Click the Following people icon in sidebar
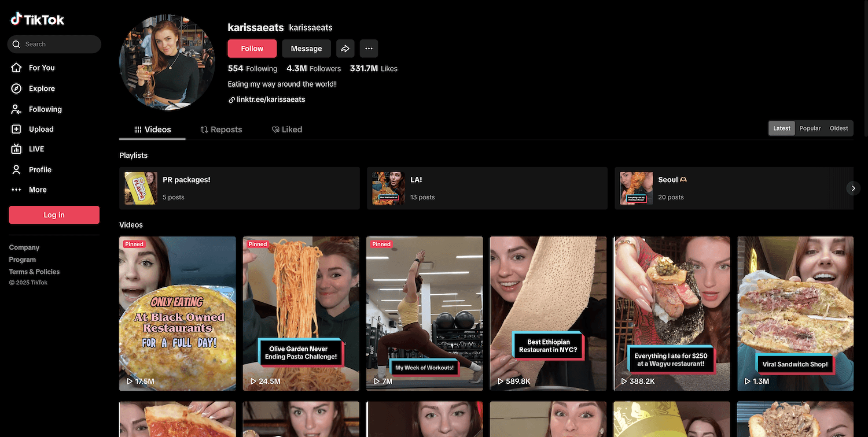The width and height of the screenshot is (868, 437). 17,109
